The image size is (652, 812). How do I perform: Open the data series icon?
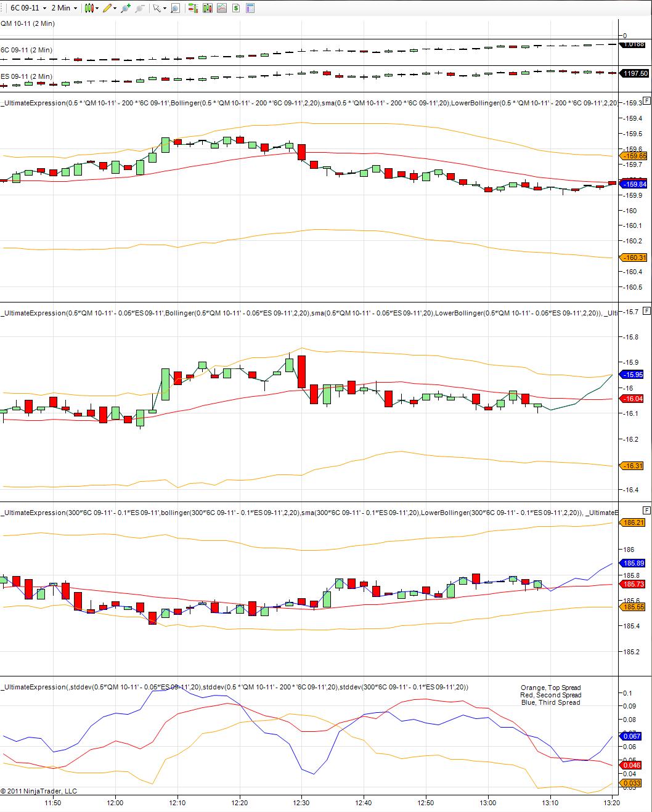(207, 8)
